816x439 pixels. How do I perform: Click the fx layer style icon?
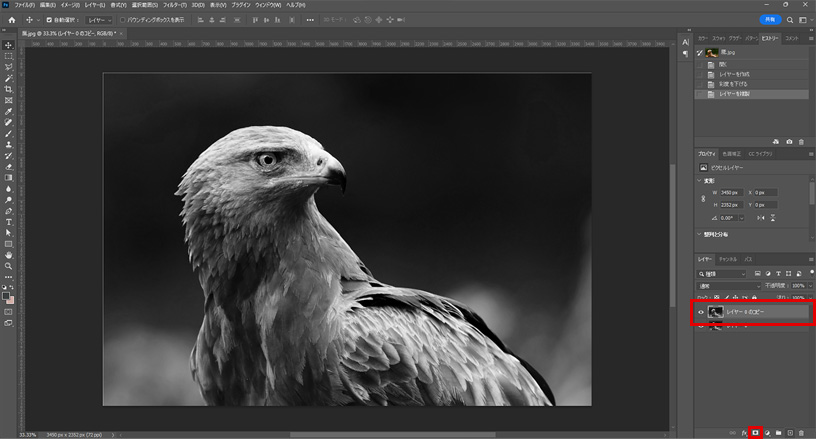(x=744, y=433)
